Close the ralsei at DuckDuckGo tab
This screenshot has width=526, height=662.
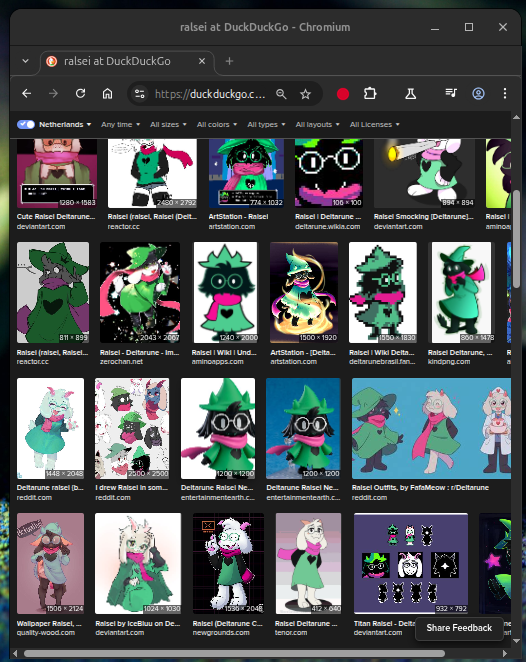[202, 61]
